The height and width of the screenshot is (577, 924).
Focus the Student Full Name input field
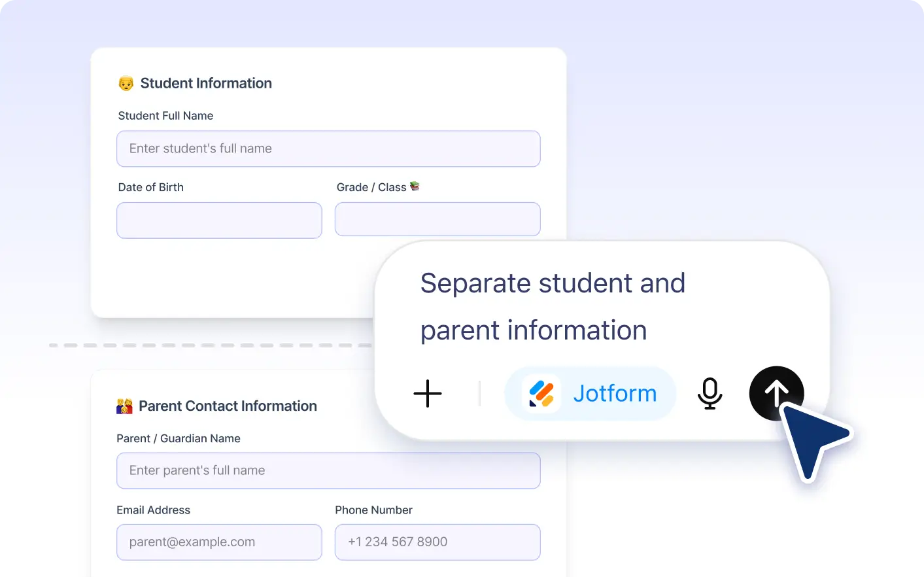[328, 149]
